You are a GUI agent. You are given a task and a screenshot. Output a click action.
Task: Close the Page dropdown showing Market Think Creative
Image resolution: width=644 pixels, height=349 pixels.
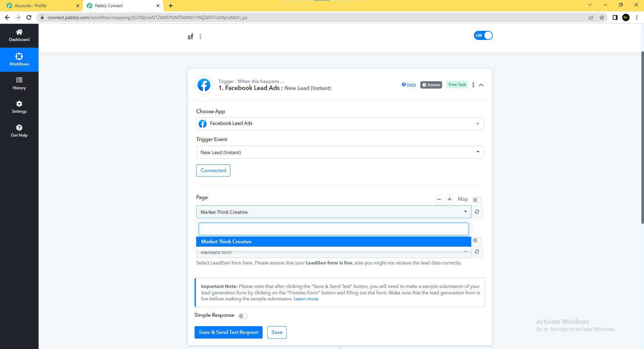(x=334, y=212)
